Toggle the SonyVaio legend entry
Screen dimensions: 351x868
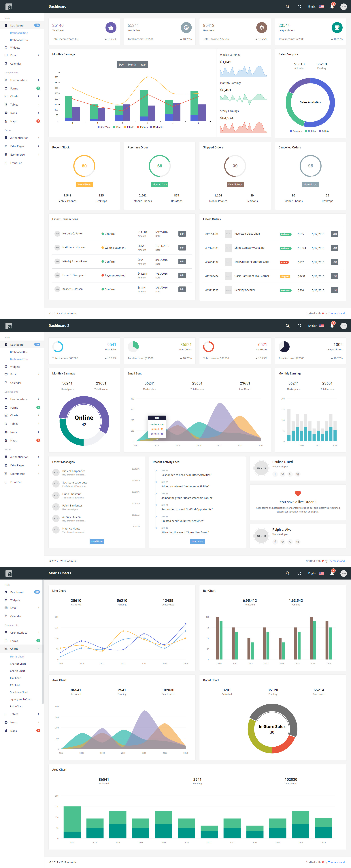click(x=104, y=127)
